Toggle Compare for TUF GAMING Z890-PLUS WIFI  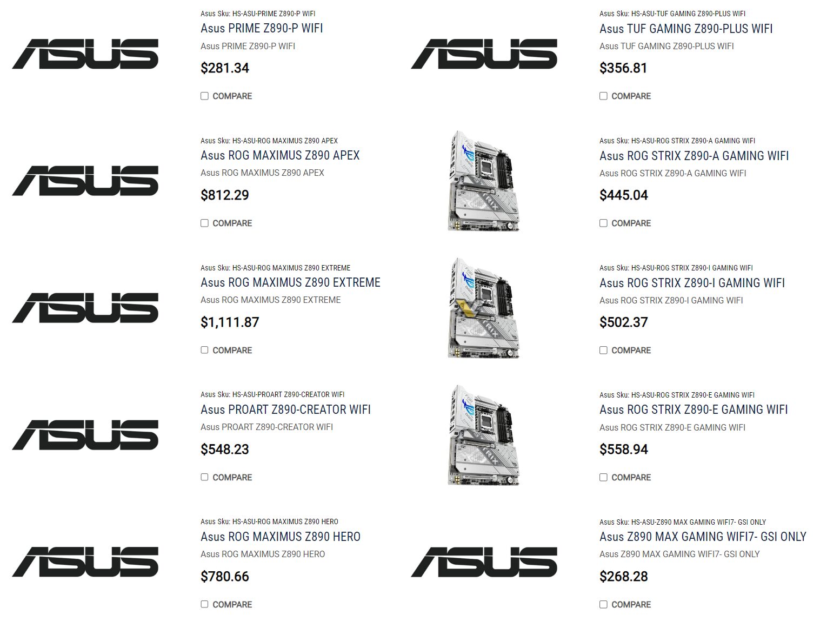(603, 96)
